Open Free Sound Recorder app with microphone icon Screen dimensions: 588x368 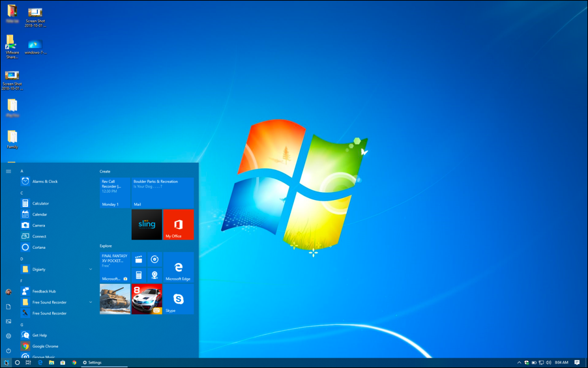pos(56,313)
